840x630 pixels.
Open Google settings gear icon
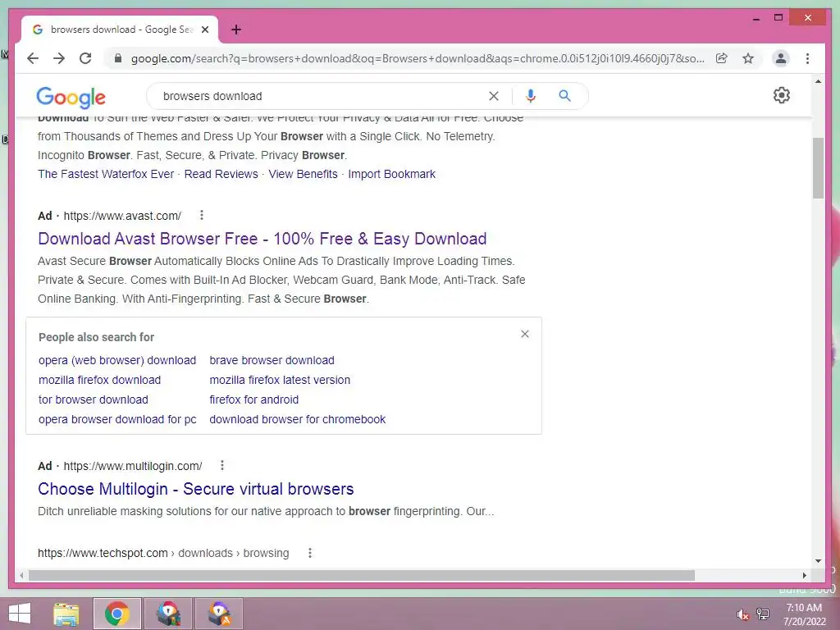tap(782, 95)
